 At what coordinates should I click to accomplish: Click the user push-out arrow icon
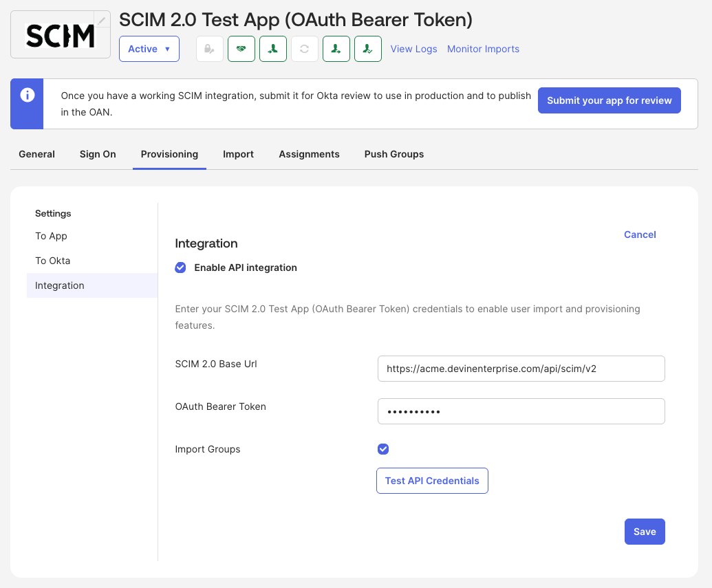336,49
